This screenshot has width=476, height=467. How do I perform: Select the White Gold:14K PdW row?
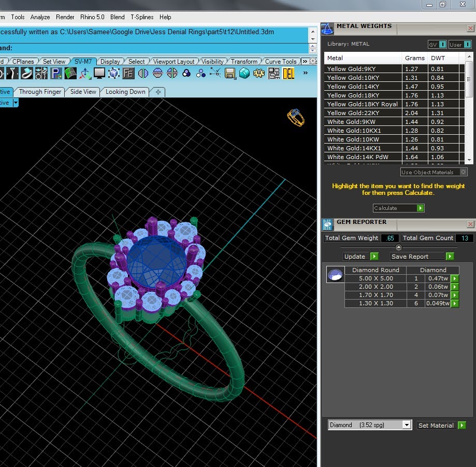394,157
